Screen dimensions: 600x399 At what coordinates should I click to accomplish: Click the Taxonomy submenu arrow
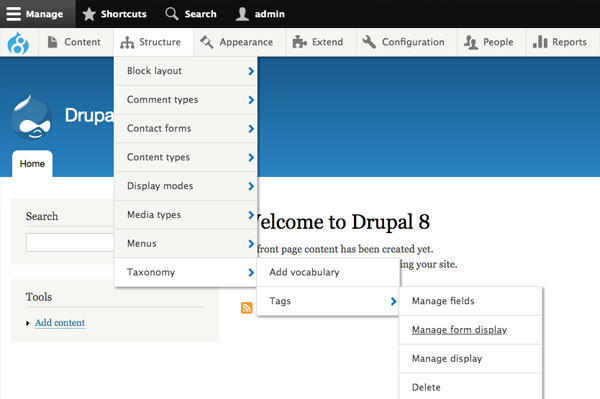251,272
